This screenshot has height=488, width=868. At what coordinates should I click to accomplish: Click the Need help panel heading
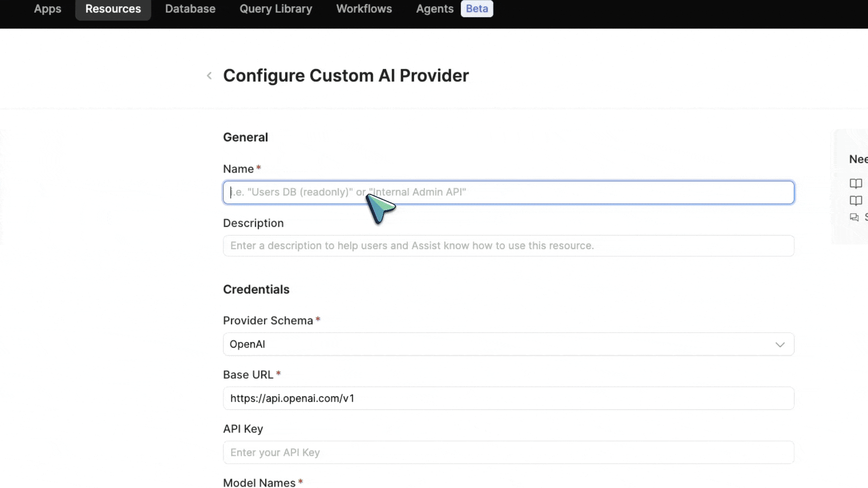pyautogui.click(x=858, y=160)
